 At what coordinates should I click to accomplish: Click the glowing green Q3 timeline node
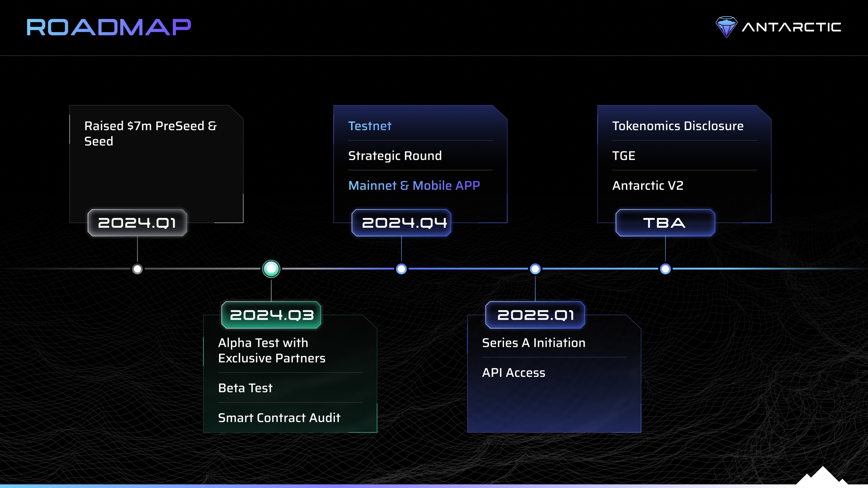[x=271, y=269]
